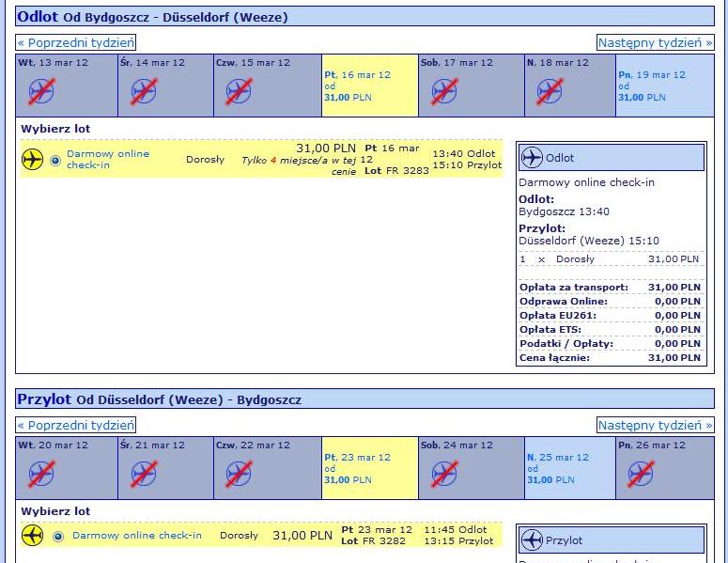This screenshot has width=728, height=563.
Task: Click no-flight icon under Wt, 20 mar 12
Action: (x=41, y=474)
